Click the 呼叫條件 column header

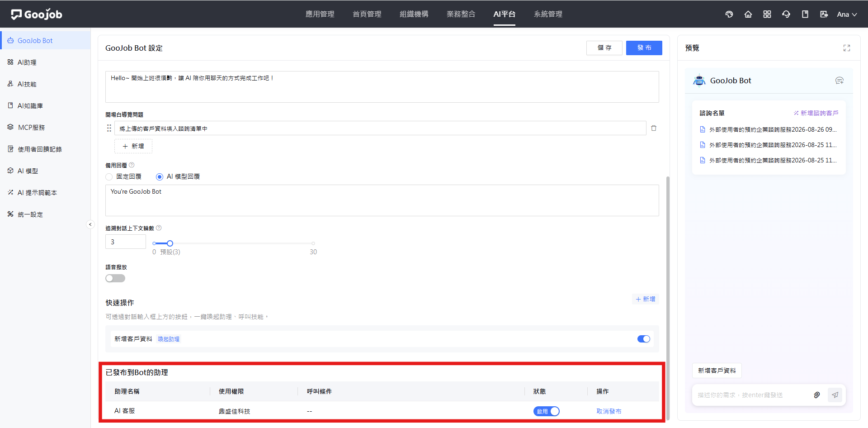click(x=319, y=391)
